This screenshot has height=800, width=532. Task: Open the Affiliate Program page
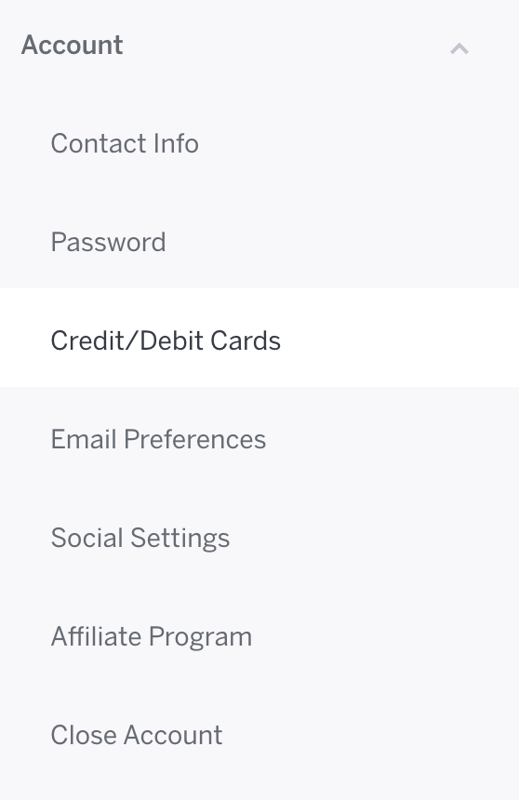click(259, 636)
